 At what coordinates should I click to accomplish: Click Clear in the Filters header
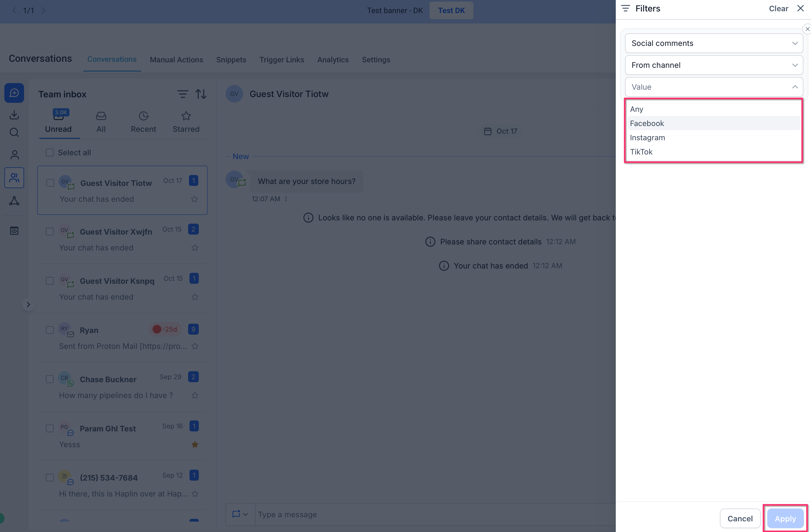779,8
